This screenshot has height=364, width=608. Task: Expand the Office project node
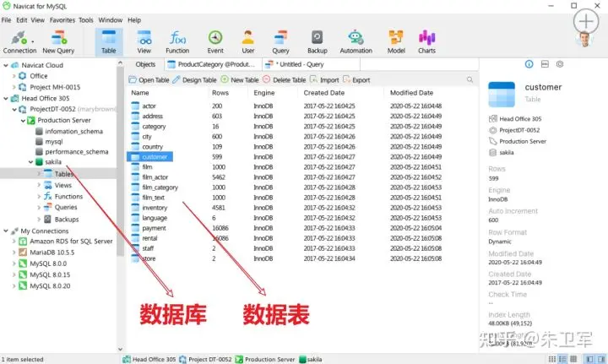14,76
